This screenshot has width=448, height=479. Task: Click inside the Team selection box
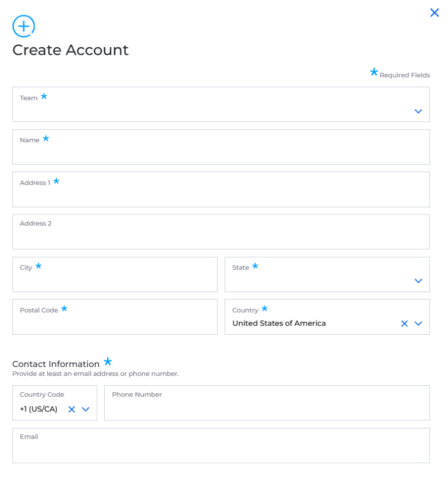coord(221,105)
